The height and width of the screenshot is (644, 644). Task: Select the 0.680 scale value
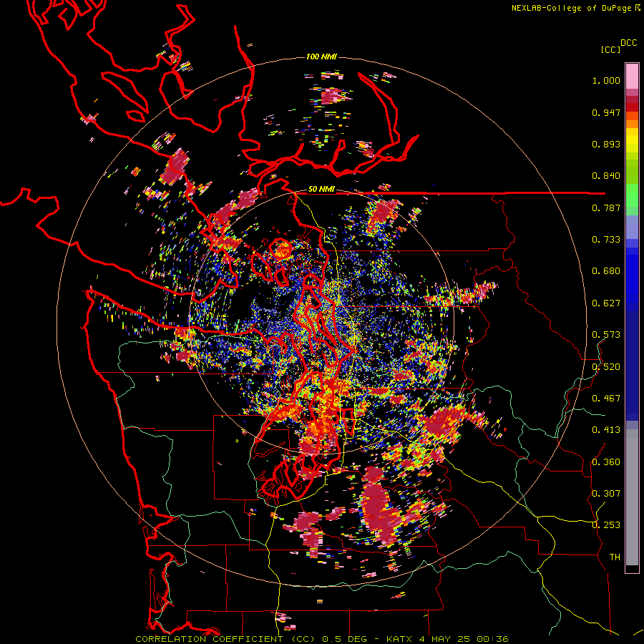tap(606, 271)
